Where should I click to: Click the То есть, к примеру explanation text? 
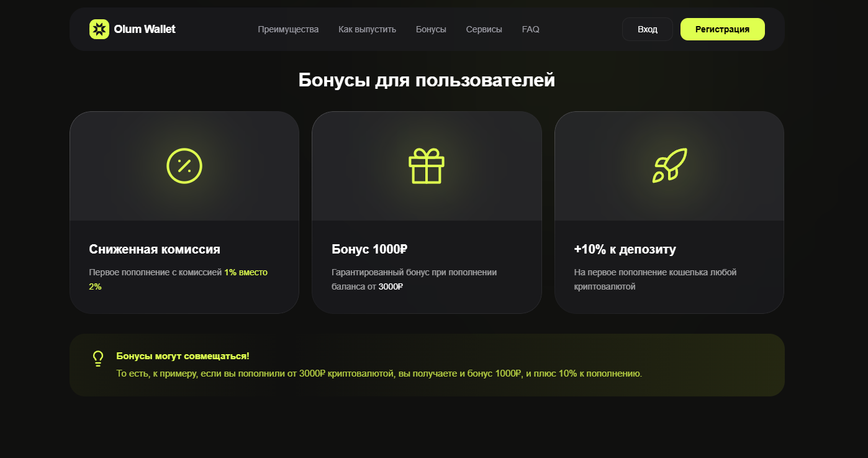click(x=379, y=373)
